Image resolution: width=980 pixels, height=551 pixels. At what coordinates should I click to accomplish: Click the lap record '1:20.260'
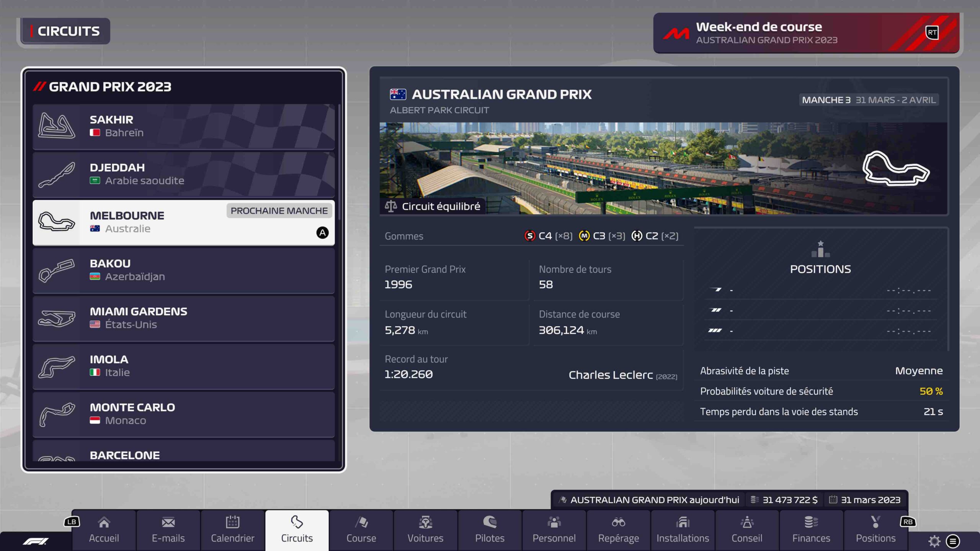click(x=408, y=374)
